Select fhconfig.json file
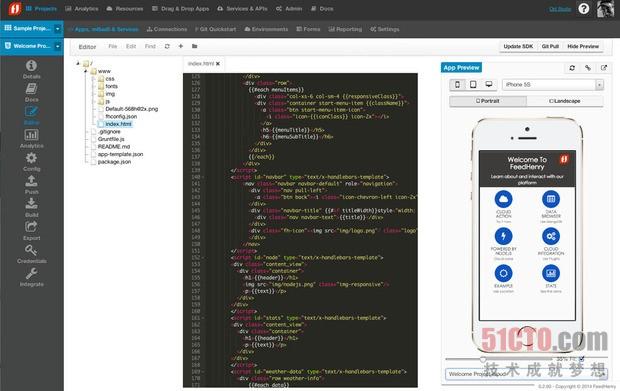 coord(121,116)
